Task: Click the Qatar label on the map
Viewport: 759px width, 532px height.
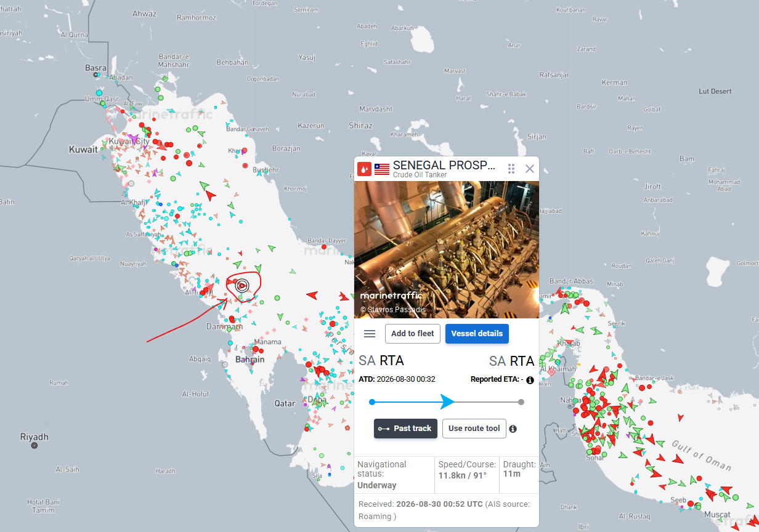Action: tap(285, 404)
